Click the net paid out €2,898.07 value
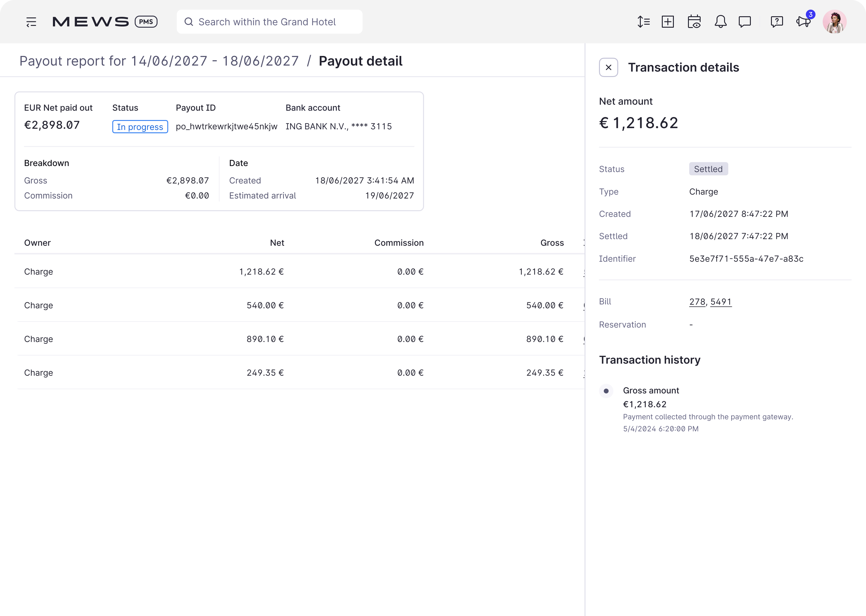866x616 pixels. pyautogui.click(x=52, y=125)
